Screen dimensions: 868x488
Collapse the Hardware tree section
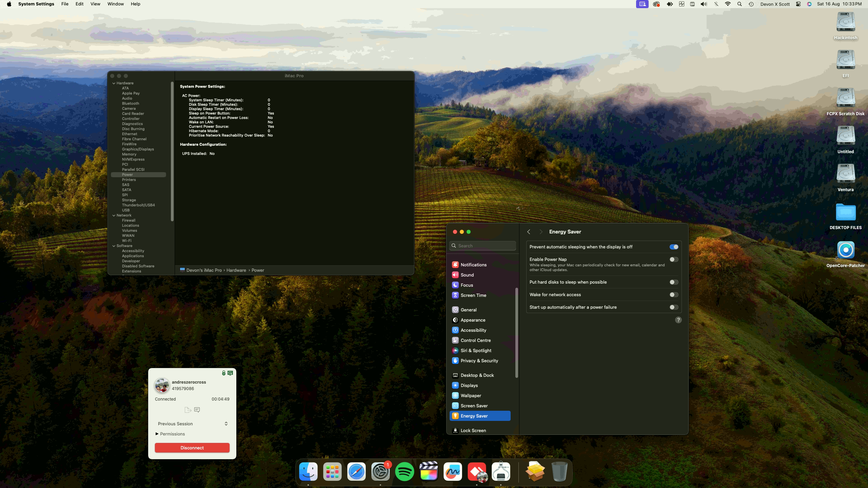114,83
